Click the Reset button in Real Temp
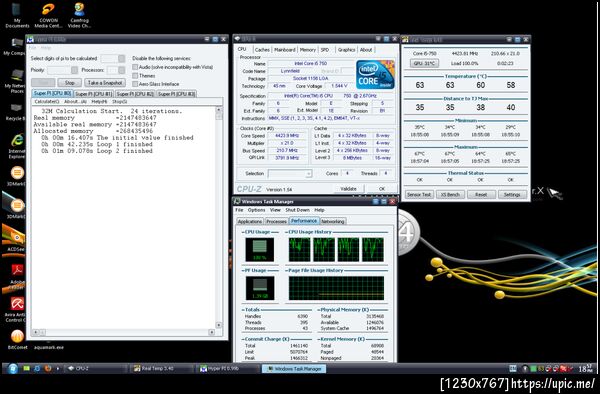This screenshot has height=394, width=600. tap(481, 195)
